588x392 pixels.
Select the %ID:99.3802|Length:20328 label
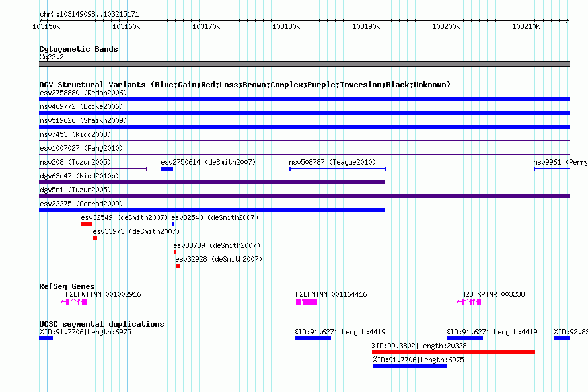coord(420,346)
